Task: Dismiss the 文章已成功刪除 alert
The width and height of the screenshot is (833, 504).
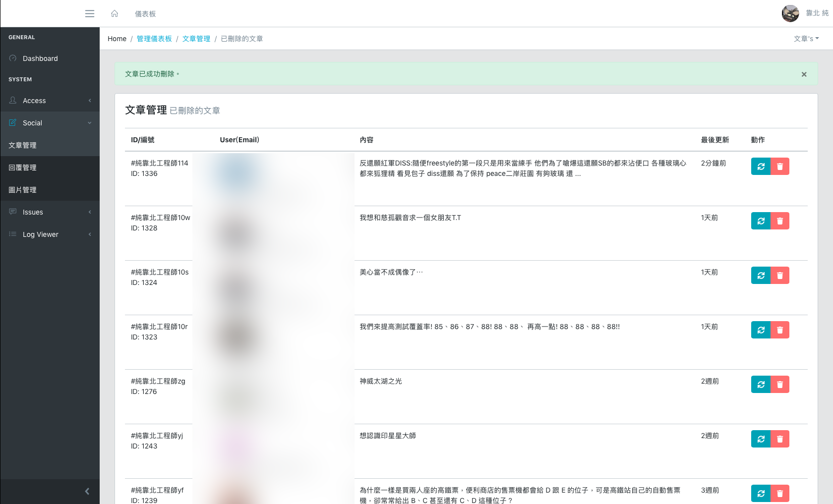Action: 804,74
